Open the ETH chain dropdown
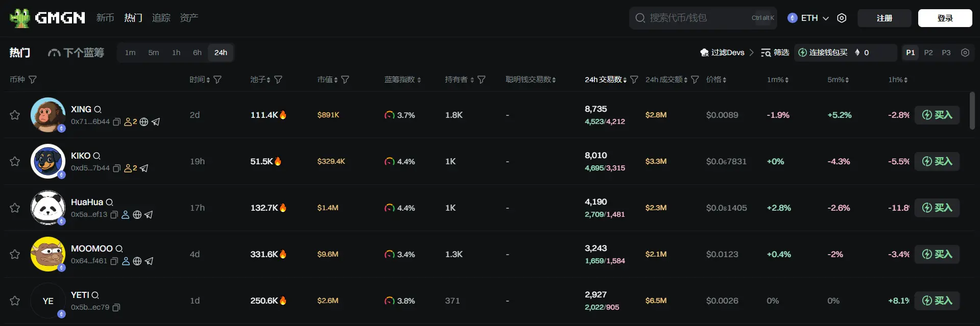This screenshot has height=326, width=980. pos(808,18)
